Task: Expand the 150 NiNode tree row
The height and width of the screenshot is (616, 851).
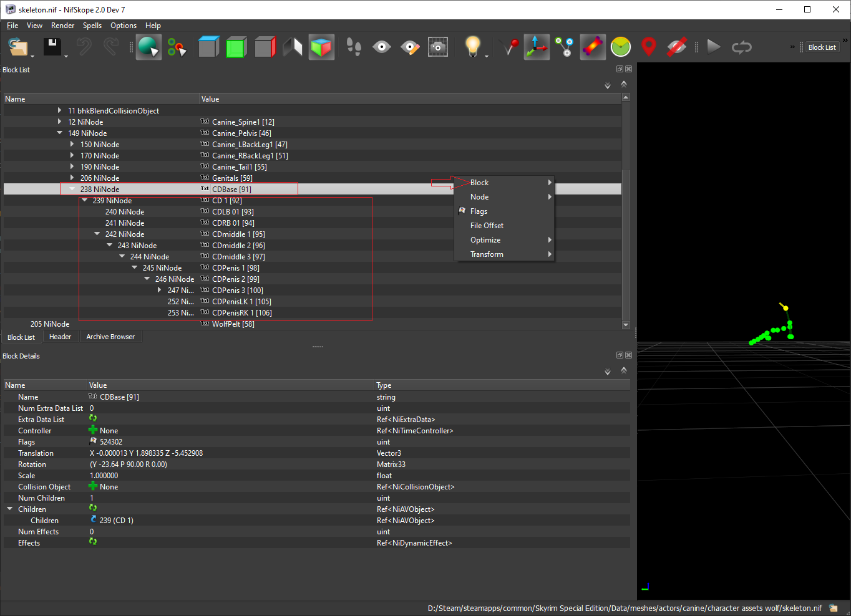Action: click(72, 145)
